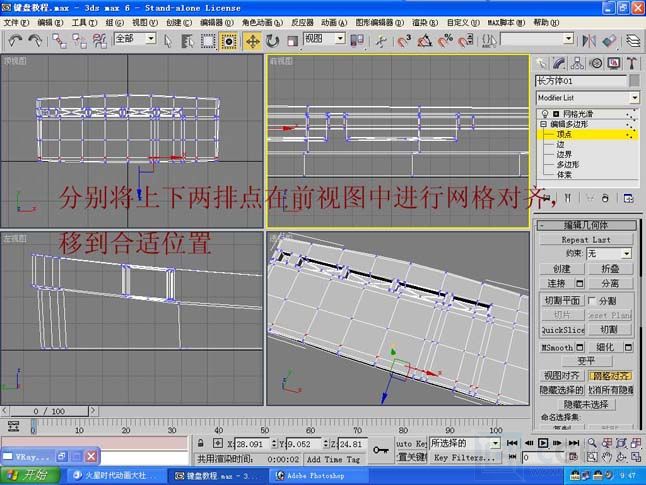
Task: Toggle the Spinner Snap icon
Action: click(x=466, y=40)
